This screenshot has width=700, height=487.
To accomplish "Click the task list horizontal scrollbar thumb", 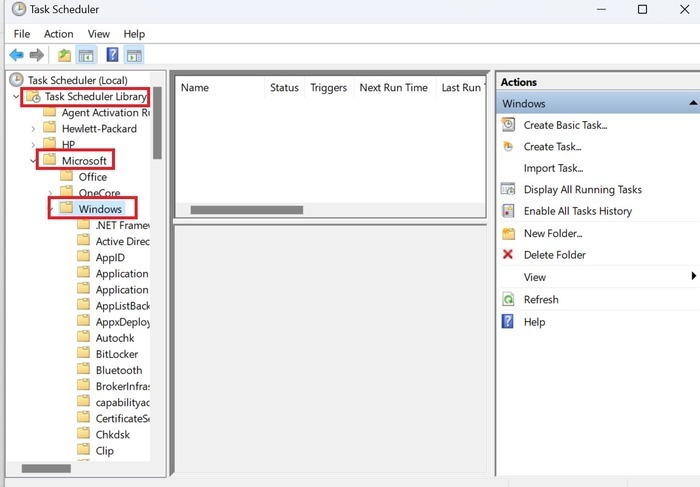I will click(x=247, y=210).
